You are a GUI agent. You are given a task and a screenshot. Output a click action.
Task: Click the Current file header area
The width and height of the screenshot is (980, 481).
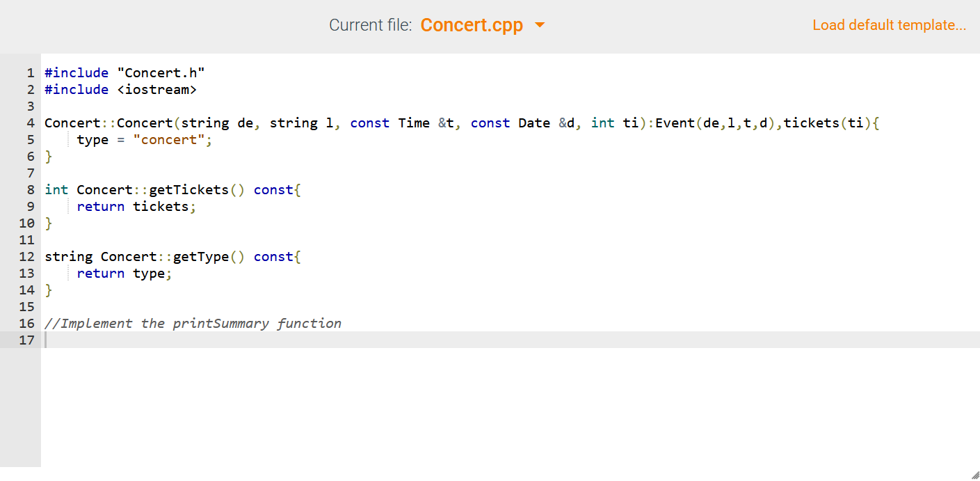(369, 25)
